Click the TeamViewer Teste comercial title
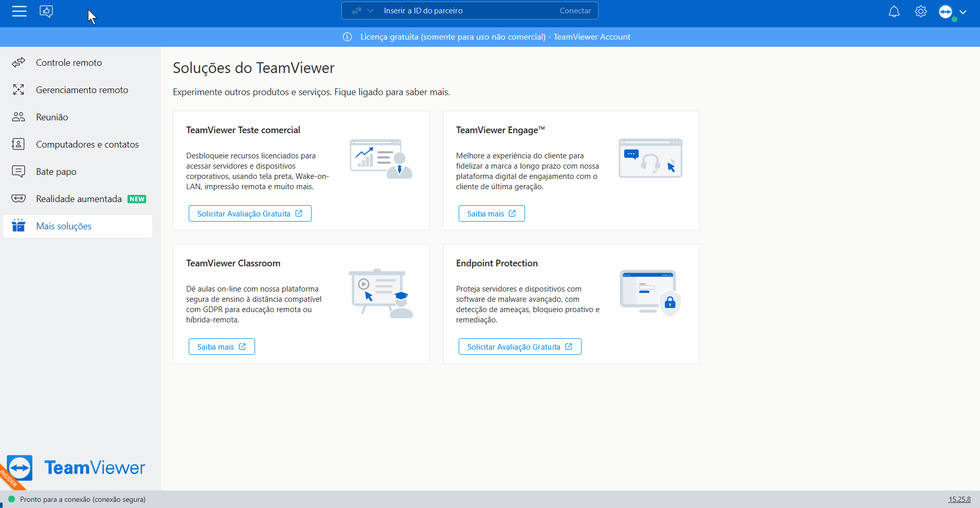Image resolution: width=980 pixels, height=508 pixels. [x=243, y=130]
